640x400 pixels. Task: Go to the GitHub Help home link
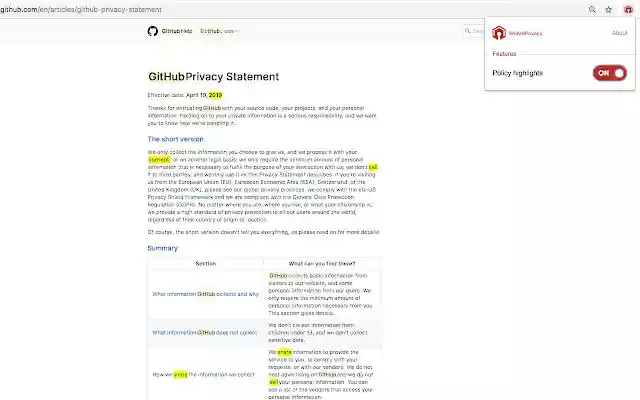(x=177, y=31)
